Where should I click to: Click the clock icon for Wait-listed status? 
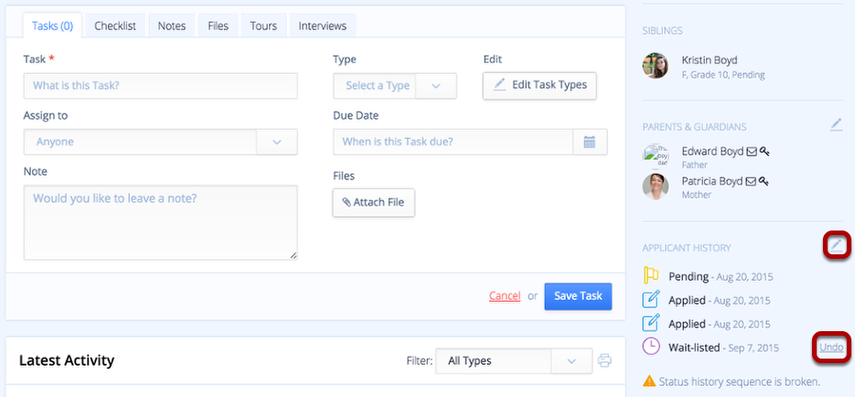651,347
